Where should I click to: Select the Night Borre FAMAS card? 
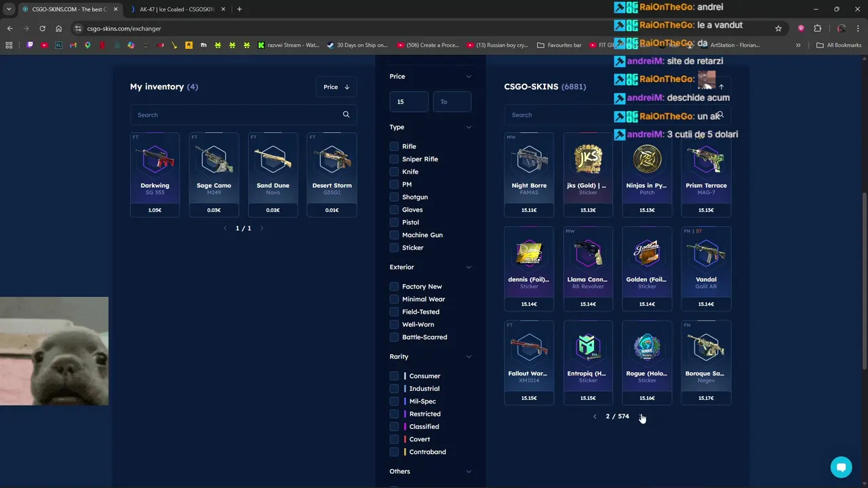click(x=529, y=175)
